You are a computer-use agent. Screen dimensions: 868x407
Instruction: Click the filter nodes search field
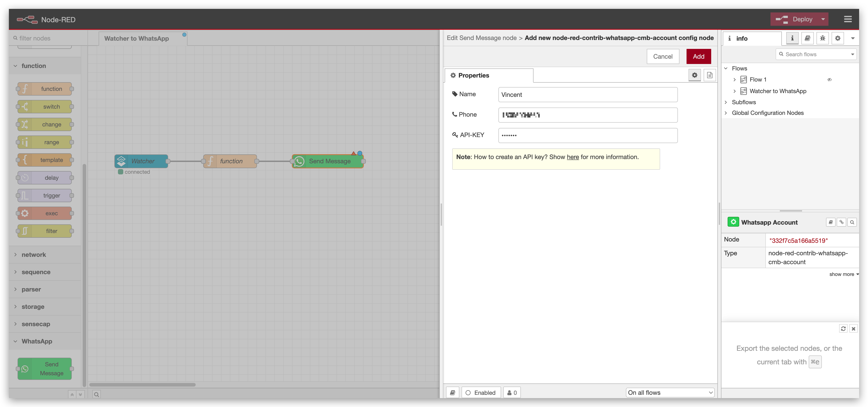click(48, 38)
